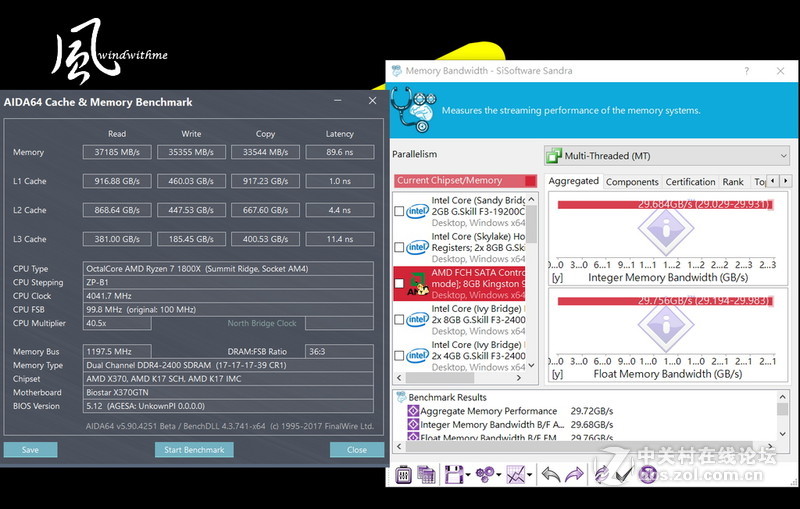Click the forward arrow icon in Sandra toolbar
This screenshot has height=509, width=800.
(574, 475)
